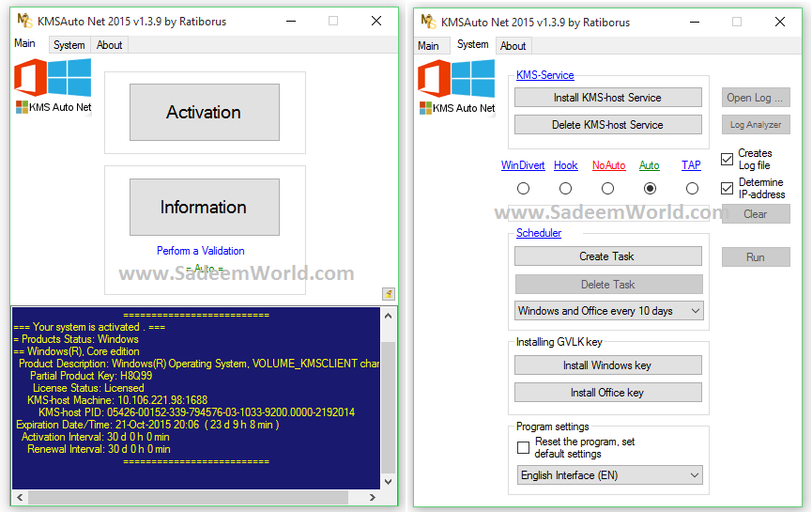Toggle the Creates Log file checkbox
This screenshot has height=512, width=812.
[x=728, y=160]
